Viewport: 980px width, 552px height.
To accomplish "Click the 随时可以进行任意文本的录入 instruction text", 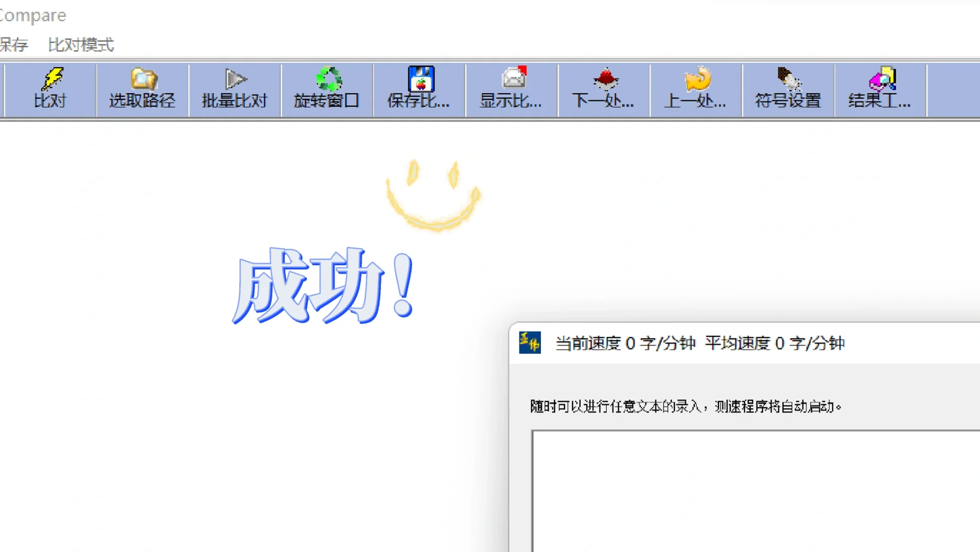I will pos(686,406).
